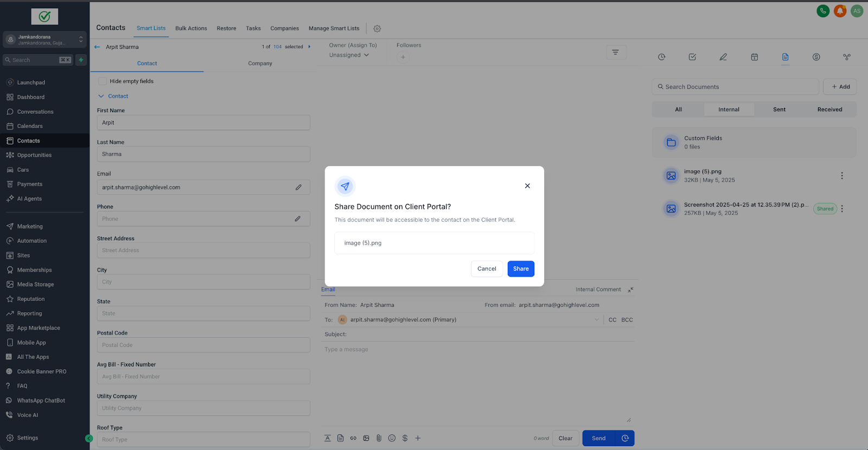The height and width of the screenshot is (450, 868).
Task: Click Cancel in the share dialog
Action: (x=487, y=269)
